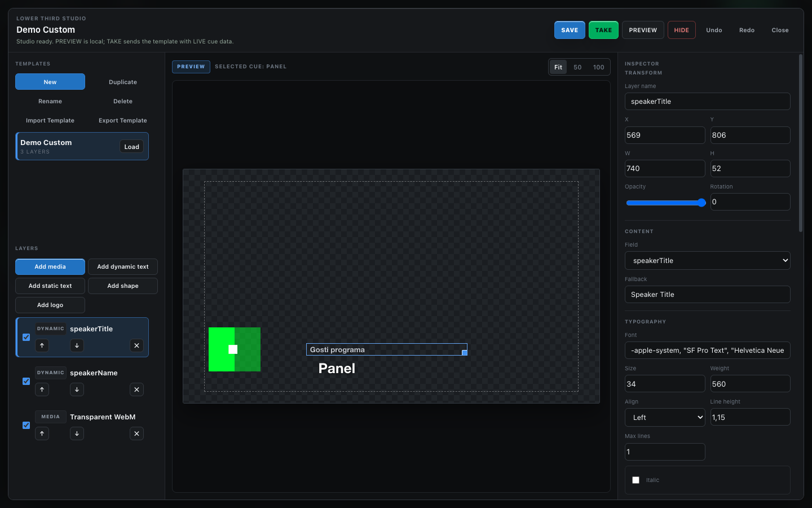The image size is (812, 508).
Task: Click the red HIDE button
Action: tap(681, 30)
